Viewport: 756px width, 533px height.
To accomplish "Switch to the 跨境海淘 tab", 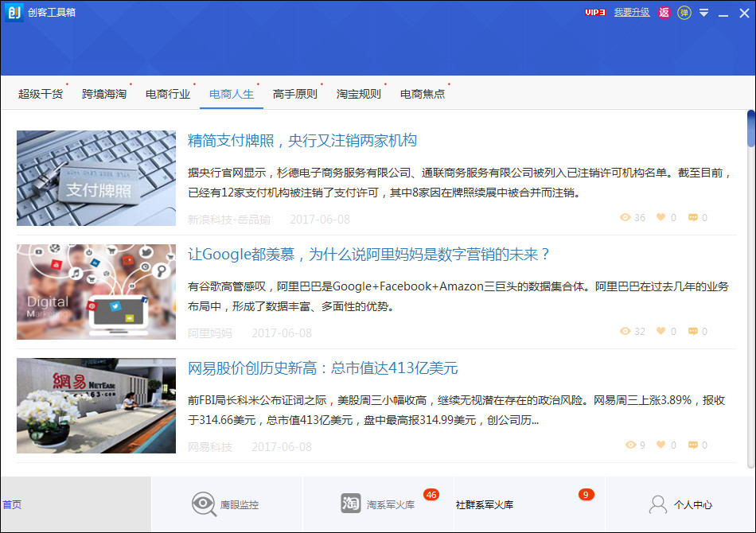I will [x=104, y=94].
